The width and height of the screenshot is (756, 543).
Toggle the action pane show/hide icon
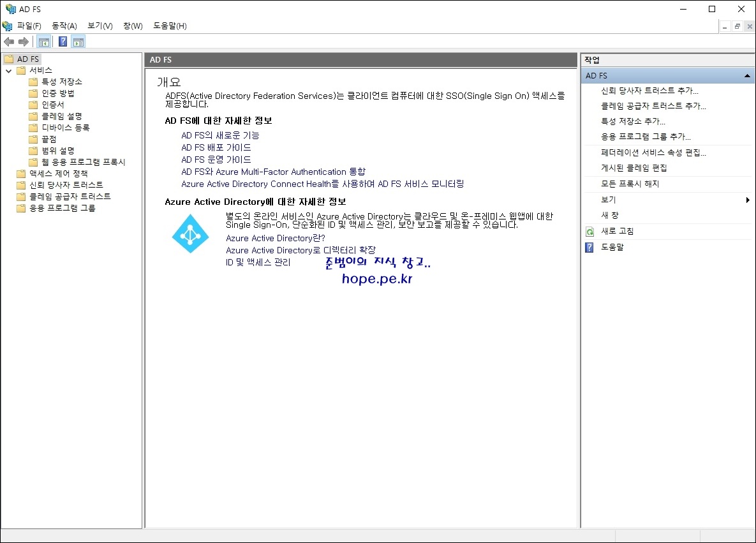[78, 42]
